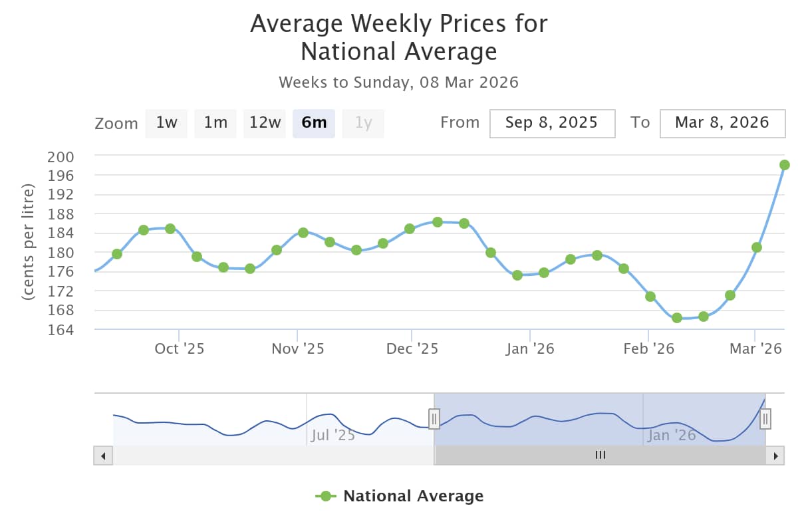Toggle the National Average legend series
The height and width of the screenshot is (532, 798).
[x=413, y=496]
